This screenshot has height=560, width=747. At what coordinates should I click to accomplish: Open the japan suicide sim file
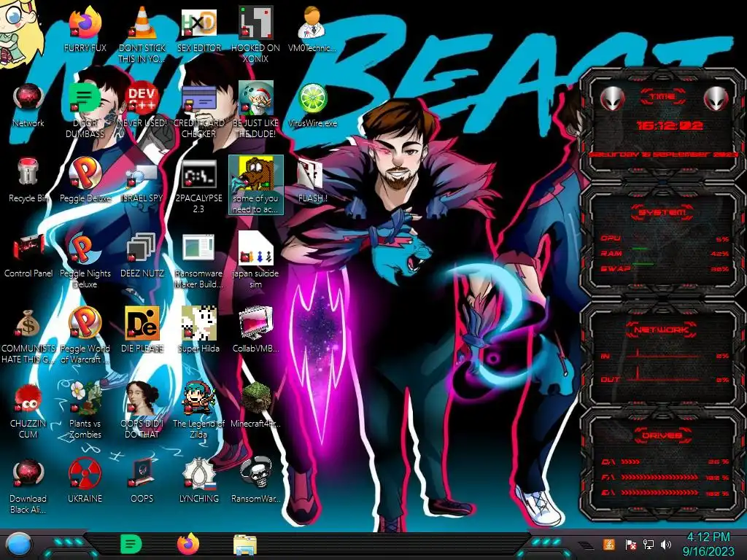click(x=255, y=260)
